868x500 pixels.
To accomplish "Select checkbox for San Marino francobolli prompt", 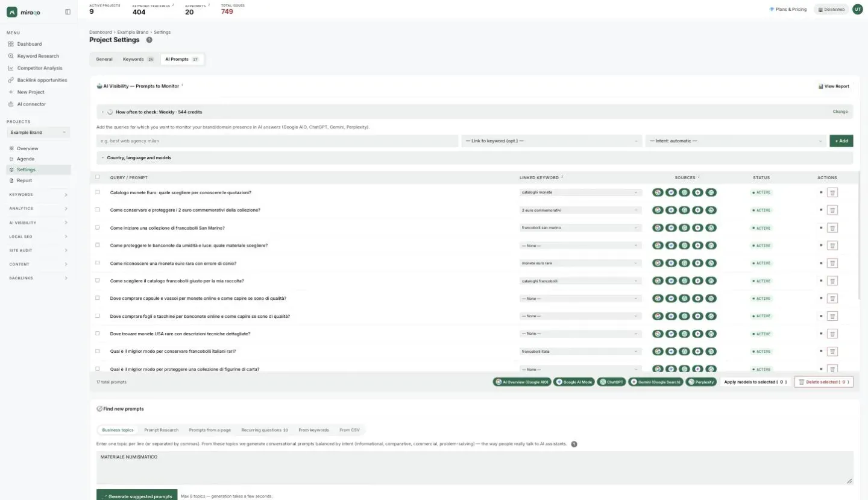I will 98,228.
